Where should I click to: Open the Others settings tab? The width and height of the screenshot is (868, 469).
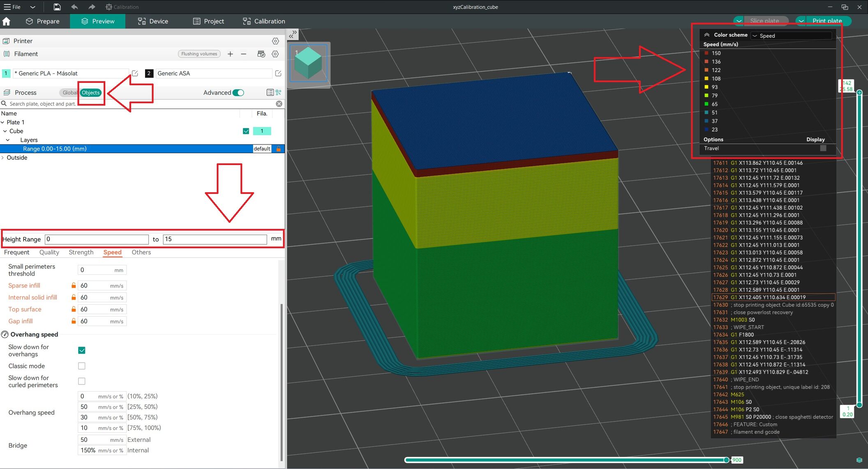[141, 252]
